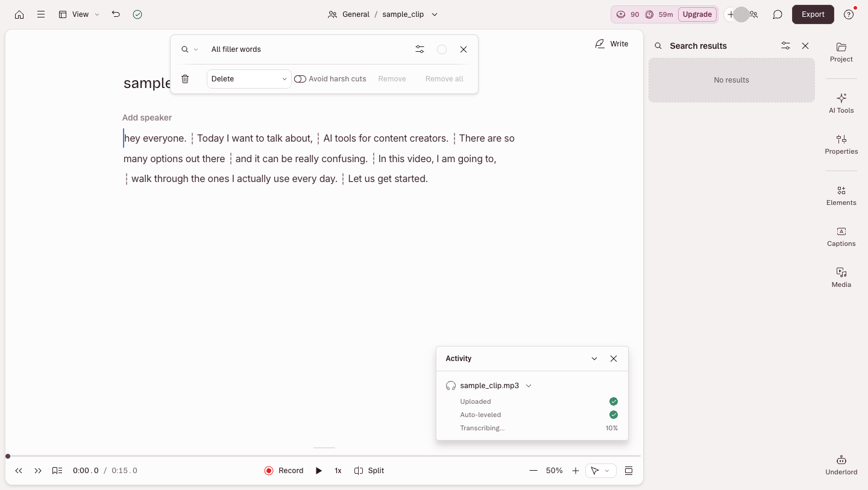Click the trash icon in search bar
Screen dimensions: 868x490
click(x=186, y=79)
